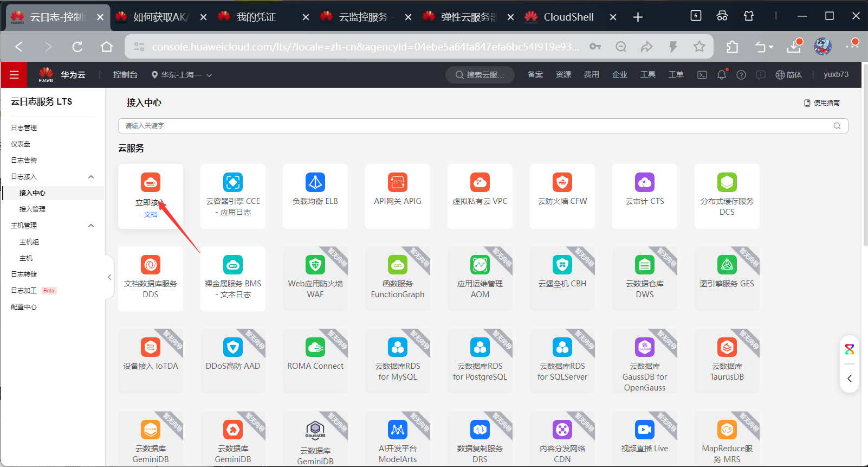Open 仪表盘 in the sidebar

[21, 144]
